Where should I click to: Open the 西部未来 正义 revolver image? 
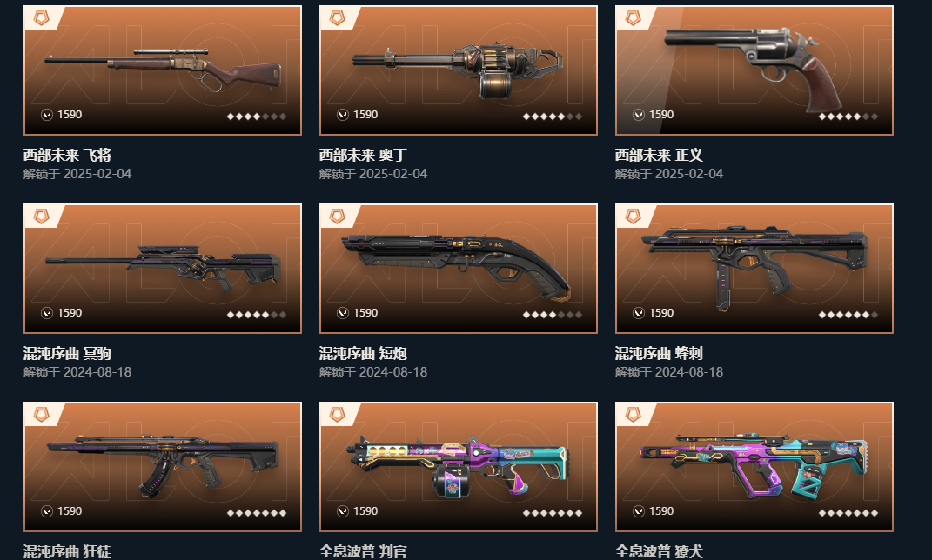[753, 69]
